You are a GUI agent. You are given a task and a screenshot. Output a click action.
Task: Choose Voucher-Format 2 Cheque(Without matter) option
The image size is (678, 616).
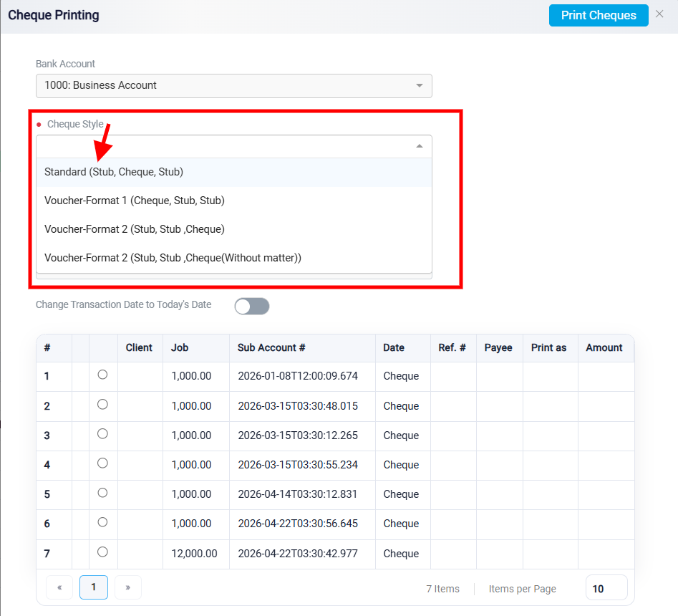point(234,258)
